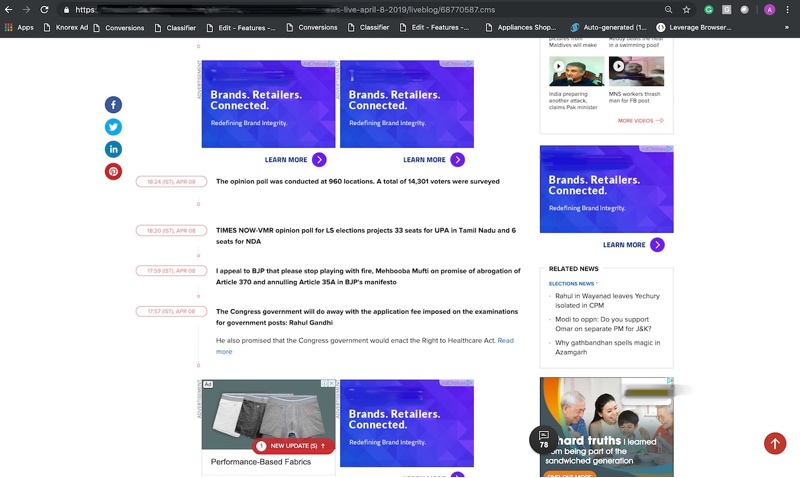Click the red scroll-to-top arrow button
The width and height of the screenshot is (800, 478).
click(774, 444)
